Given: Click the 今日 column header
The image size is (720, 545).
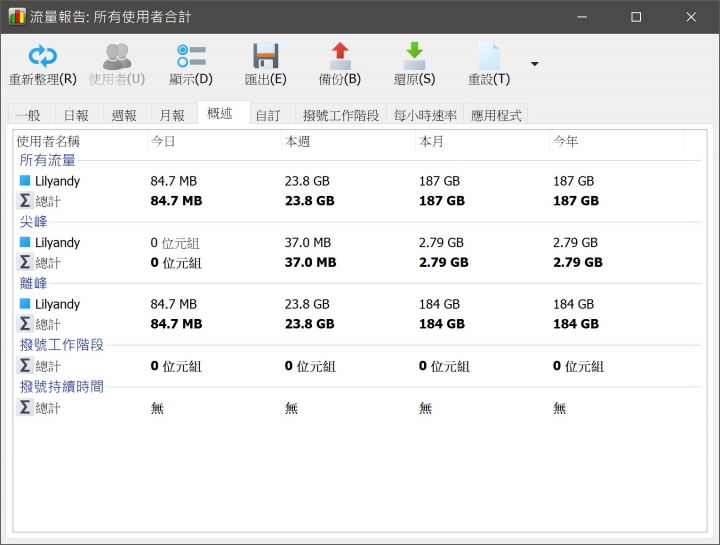Looking at the screenshot, I should point(214,141).
